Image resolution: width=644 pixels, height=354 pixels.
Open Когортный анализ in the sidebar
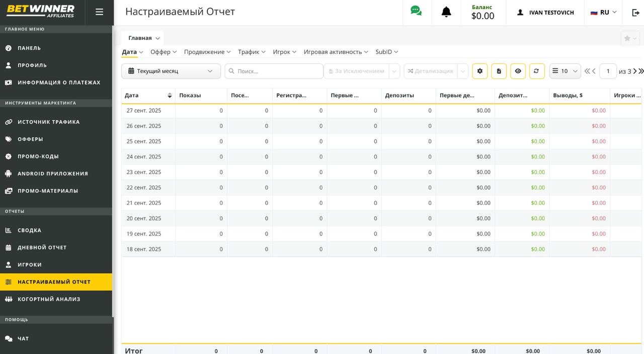tap(49, 299)
